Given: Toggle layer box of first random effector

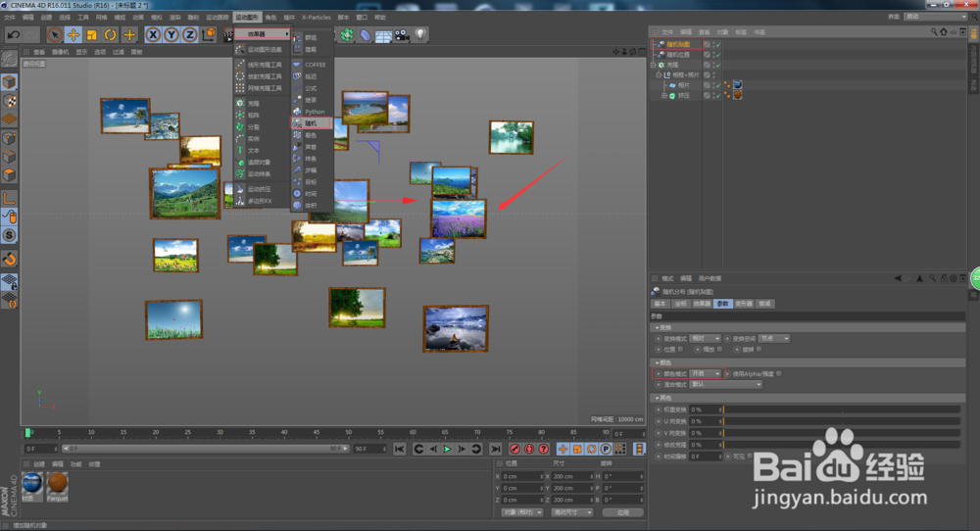Looking at the screenshot, I should [x=707, y=45].
